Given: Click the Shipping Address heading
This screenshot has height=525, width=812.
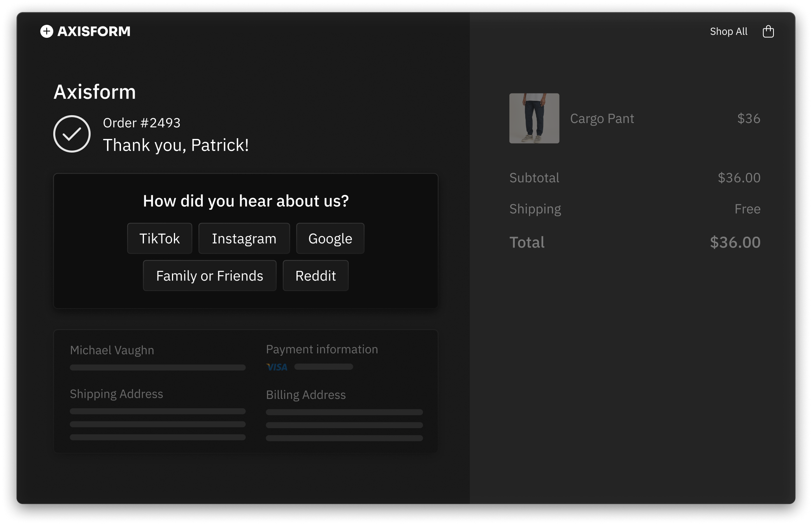Looking at the screenshot, I should click(x=116, y=394).
